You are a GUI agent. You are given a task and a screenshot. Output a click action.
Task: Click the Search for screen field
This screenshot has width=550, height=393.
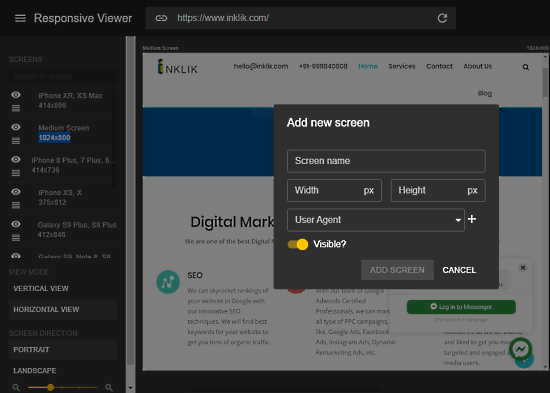(x=62, y=76)
